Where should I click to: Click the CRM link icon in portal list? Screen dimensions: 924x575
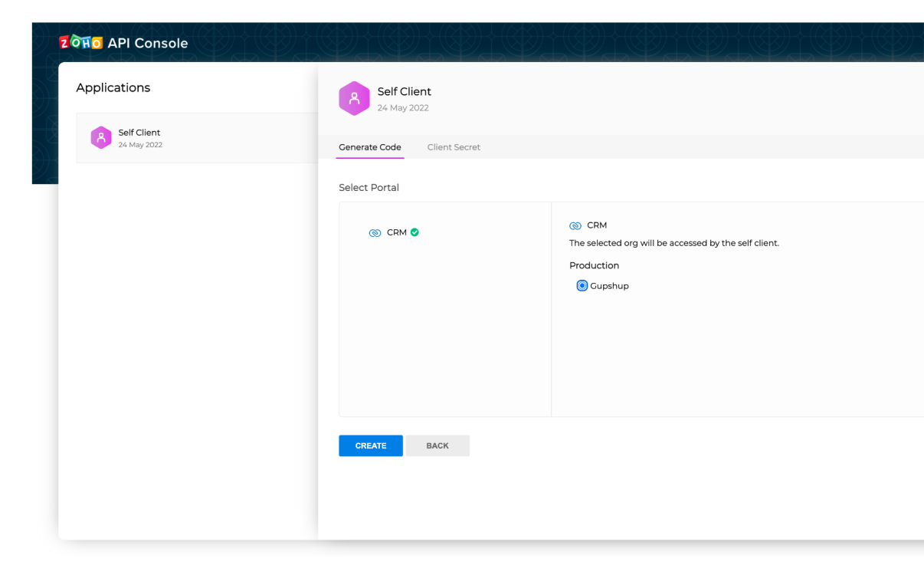point(375,233)
